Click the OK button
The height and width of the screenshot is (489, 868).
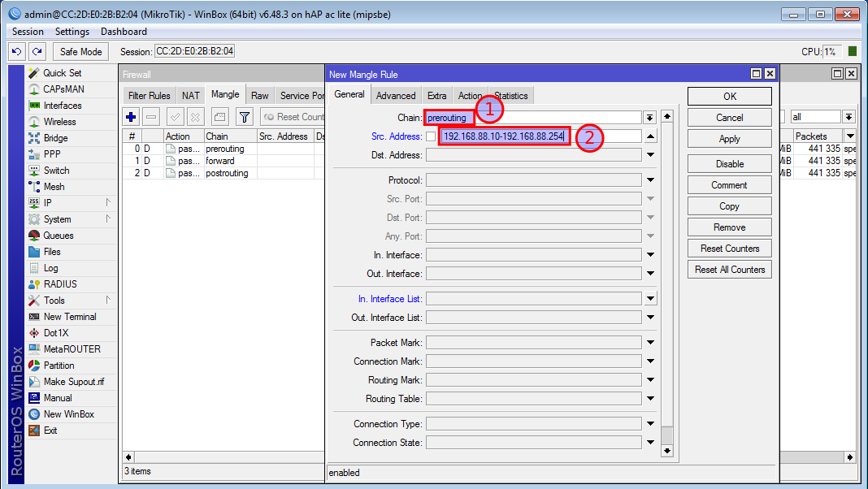point(730,96)
